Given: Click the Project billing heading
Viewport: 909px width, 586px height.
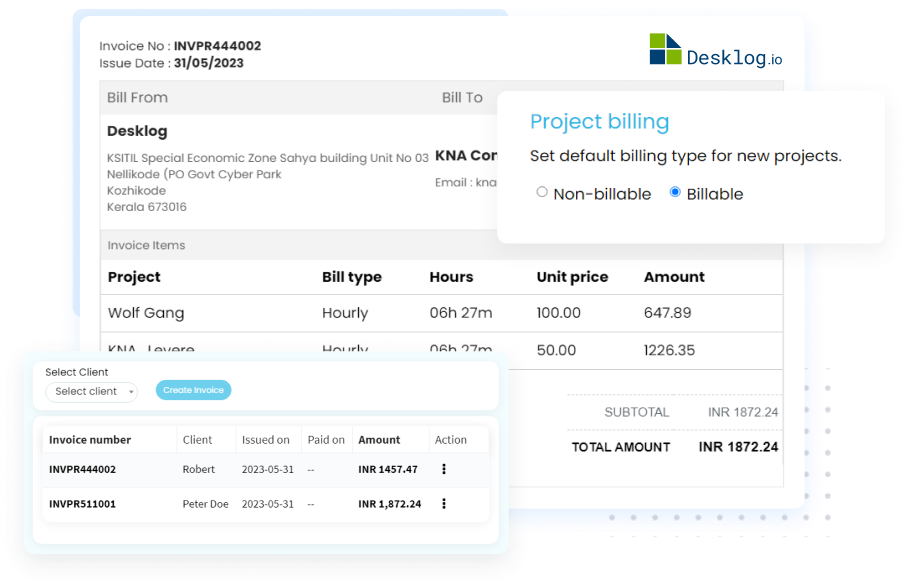Looking at the screenshot, I should point(599,122).
